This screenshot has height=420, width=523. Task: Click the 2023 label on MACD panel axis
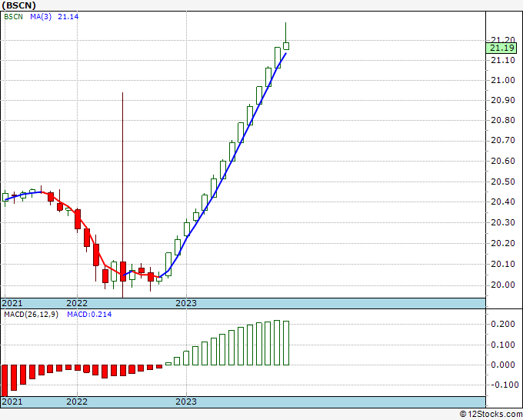click(186, 402)
